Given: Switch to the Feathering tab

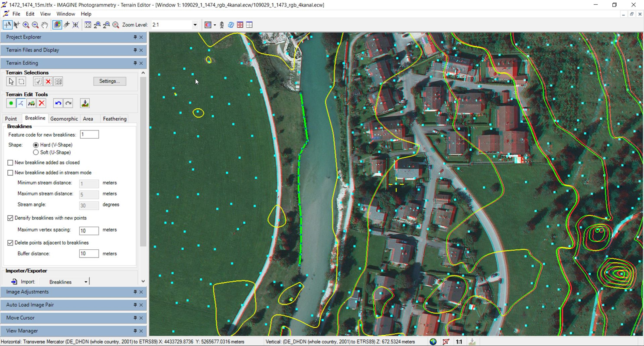Looking at the screenshot, I should coord(115,119).
